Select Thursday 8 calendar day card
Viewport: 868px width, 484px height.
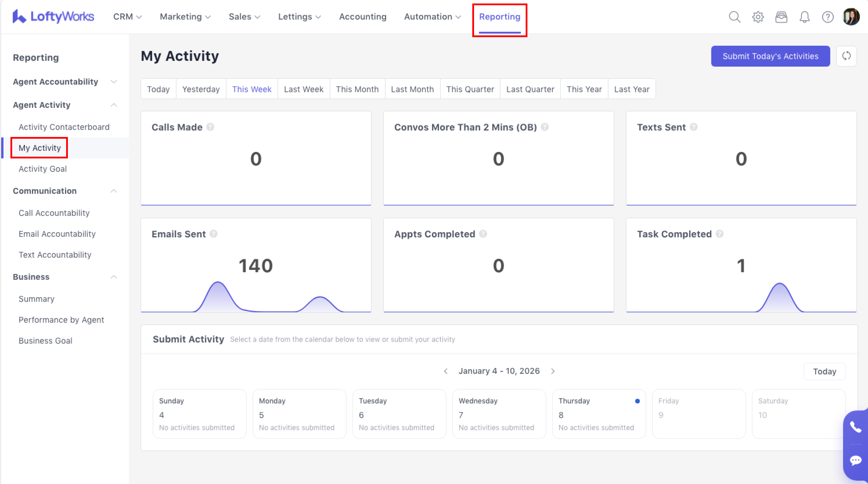tap(598, 413)
